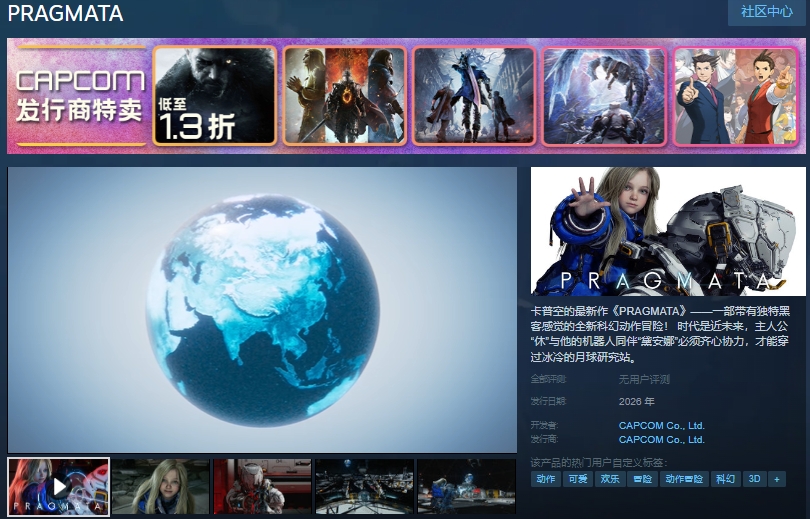This screenshot has width=810, height=519.
Task: Click the 该产品的热门用户自定义标签 label
Action: tap(599, 462)
